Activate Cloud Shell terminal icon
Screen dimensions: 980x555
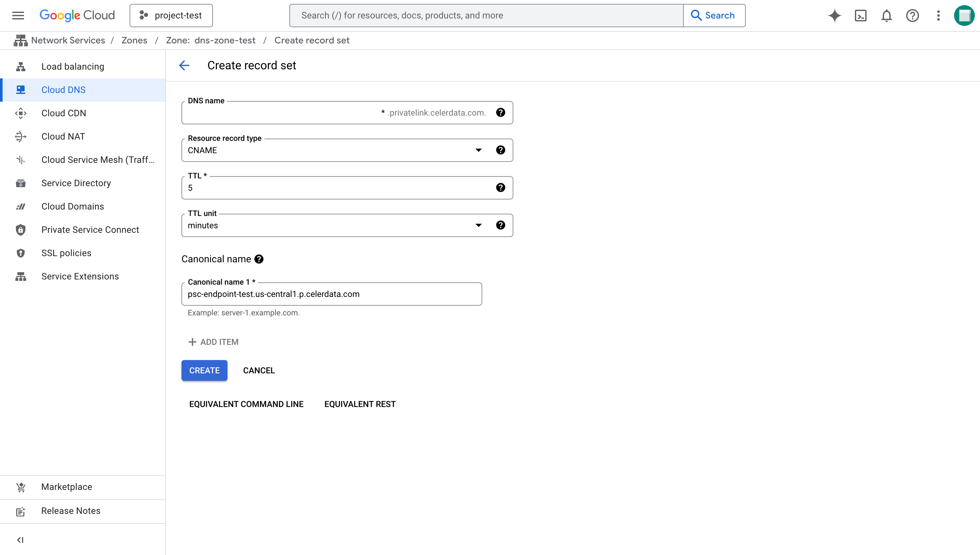tap(861, 16)
